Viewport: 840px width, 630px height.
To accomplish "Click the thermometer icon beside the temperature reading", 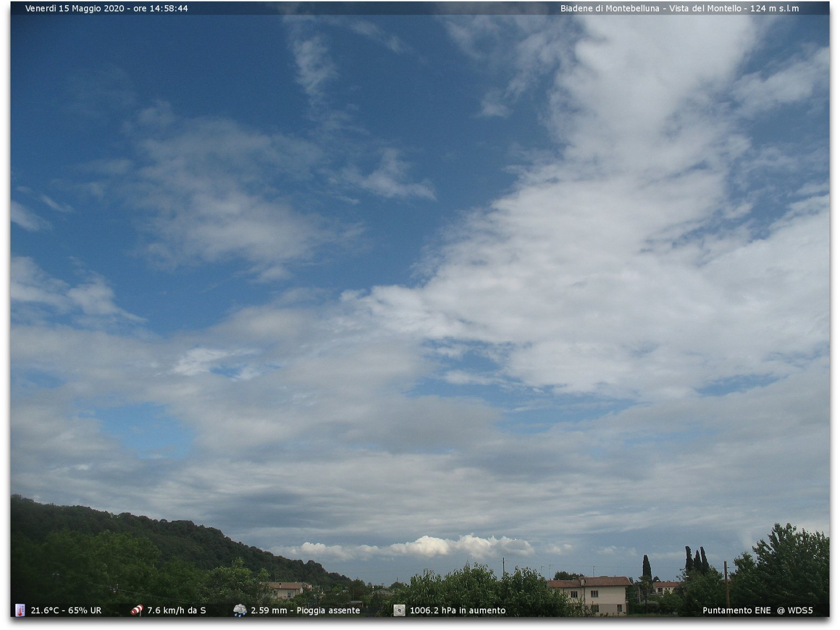I will pyautogui.click(x=20, y=610).
